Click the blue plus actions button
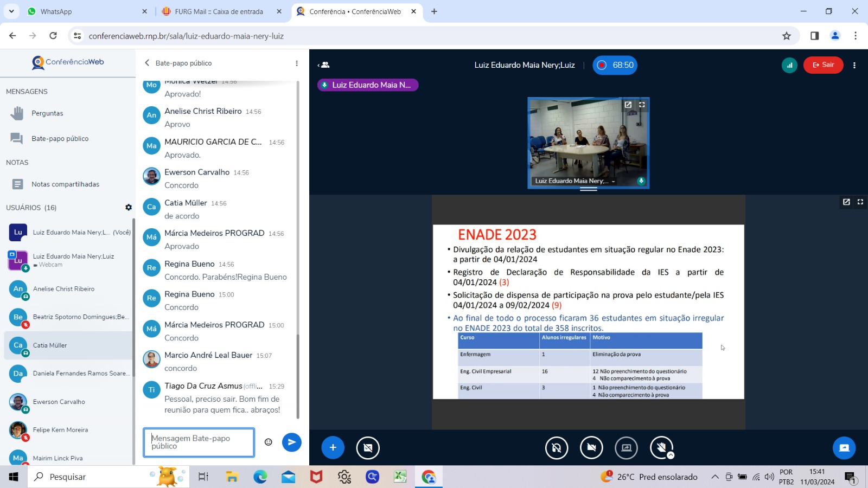This screenshot has width=868, height=488. click(333, 447)
